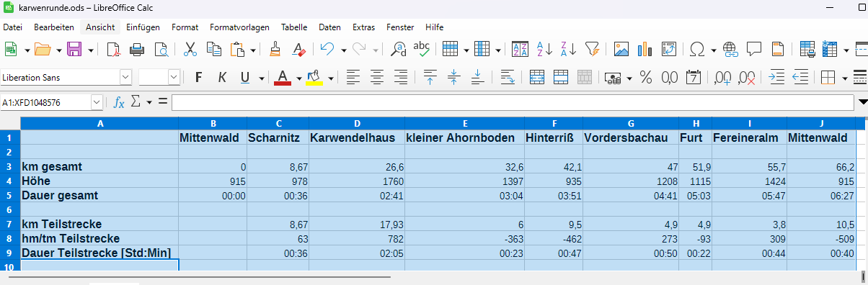Apply the red font color
Viewport: 868px width, 285px height.
282,77
